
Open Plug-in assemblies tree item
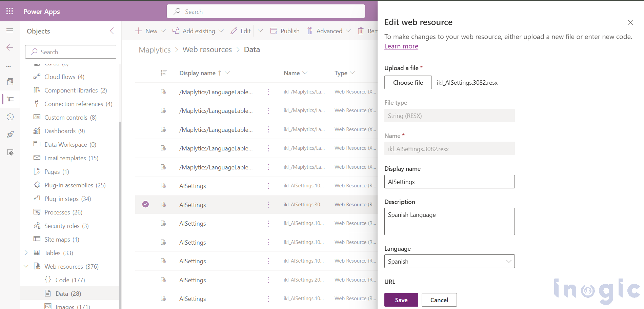(x=75, y=185)
